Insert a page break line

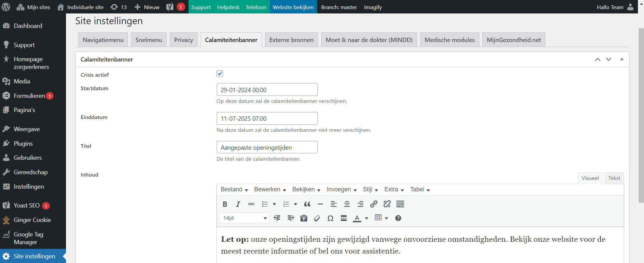coord(344,218)
